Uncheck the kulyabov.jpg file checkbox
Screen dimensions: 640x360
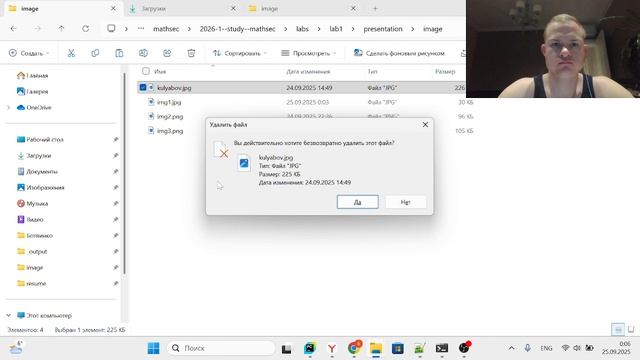coord(142,87)
